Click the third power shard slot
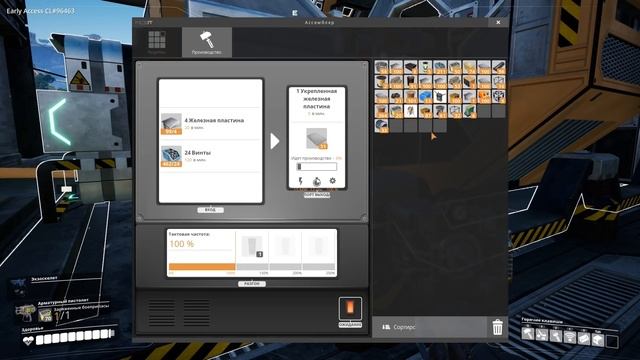The width and height of the screenshot is (640, 360). point(318,247)
